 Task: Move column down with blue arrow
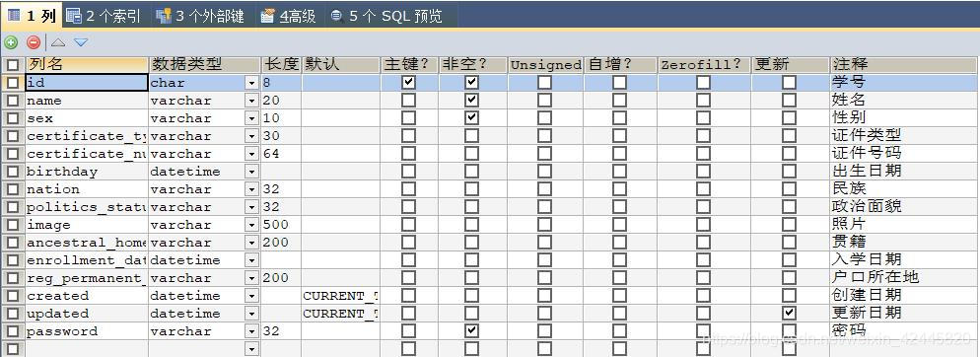click(x=81, y=42)
